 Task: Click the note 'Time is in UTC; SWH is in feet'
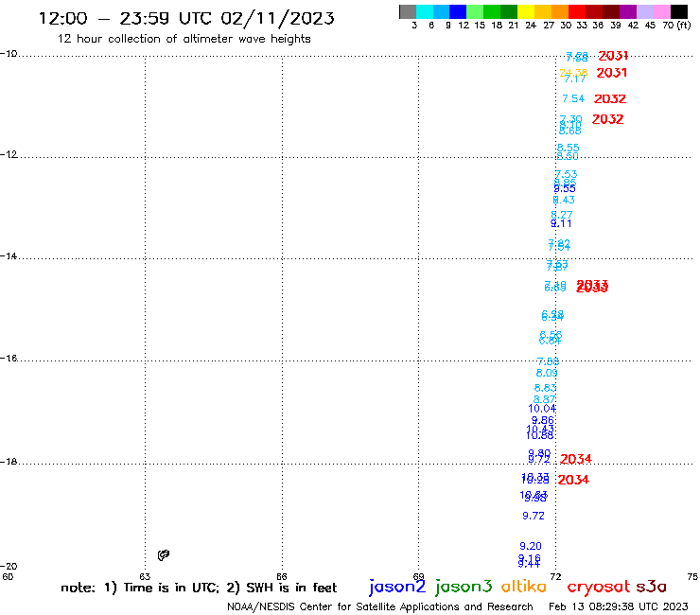199,588
